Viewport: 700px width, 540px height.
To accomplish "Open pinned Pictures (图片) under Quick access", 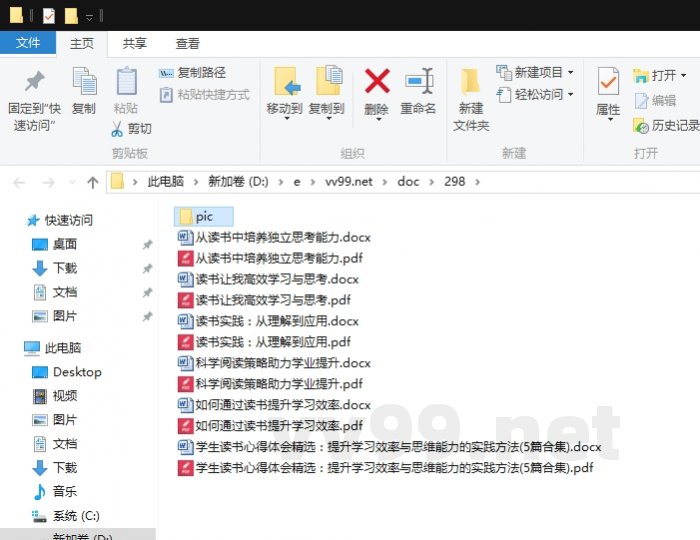I will pos(55,316).
